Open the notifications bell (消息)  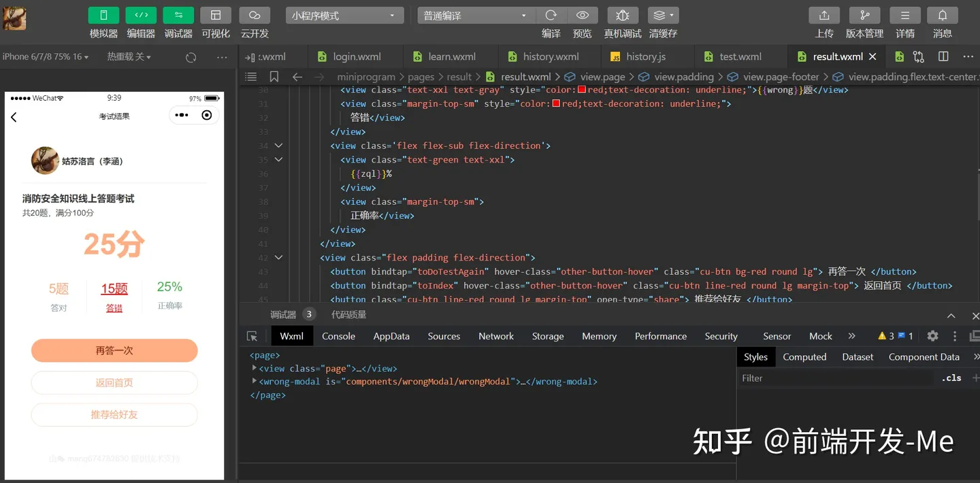943,16
